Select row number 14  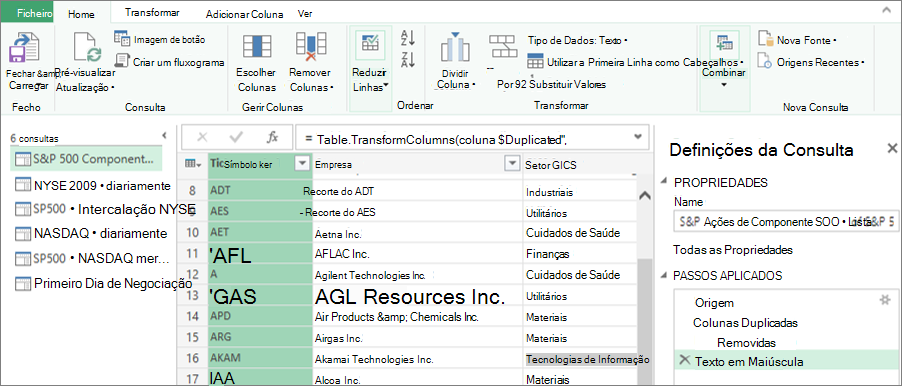(193, 316)
